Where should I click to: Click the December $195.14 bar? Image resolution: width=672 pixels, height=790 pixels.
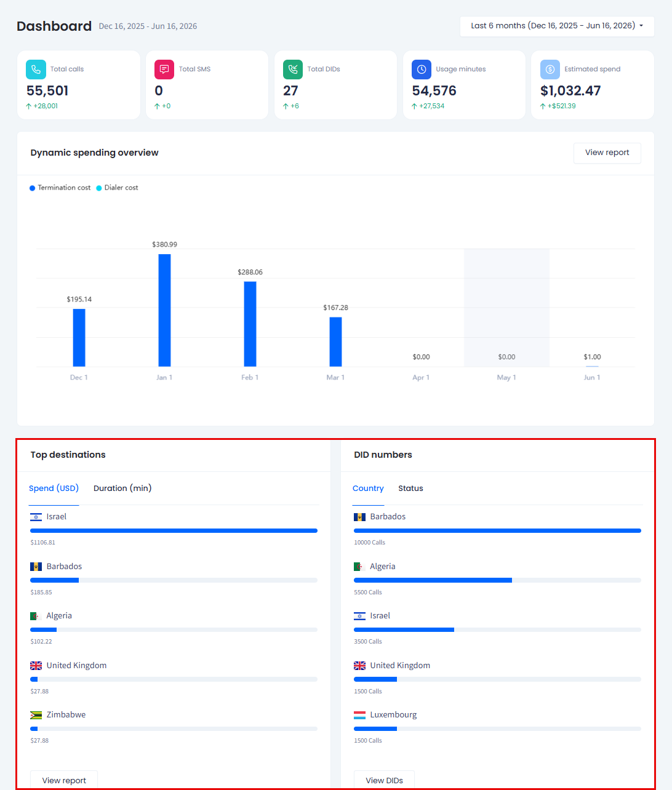click(x=79, y=338)
